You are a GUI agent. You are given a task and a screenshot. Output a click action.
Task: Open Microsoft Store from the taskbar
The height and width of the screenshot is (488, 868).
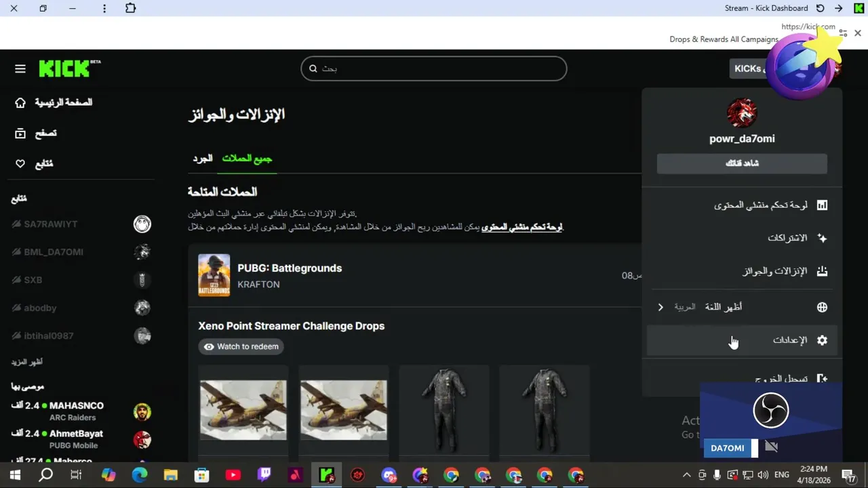201,475
